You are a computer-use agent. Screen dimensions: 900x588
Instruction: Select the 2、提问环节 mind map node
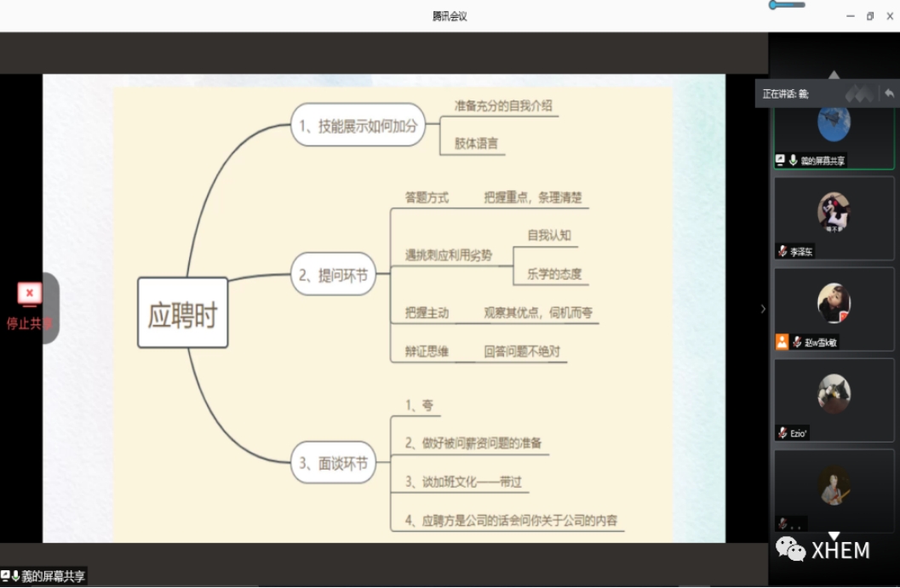click(333, 275)
